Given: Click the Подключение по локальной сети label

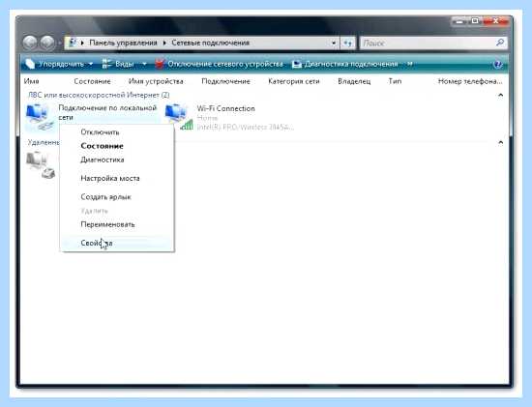Looking at the screenshot, I should click(x=107, y=112).
